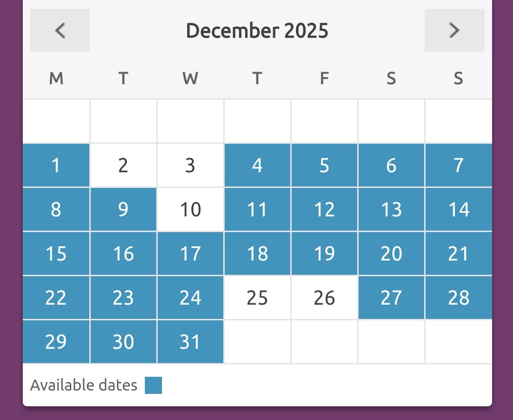Click the December 2025 month title

(x=257, y=31)
